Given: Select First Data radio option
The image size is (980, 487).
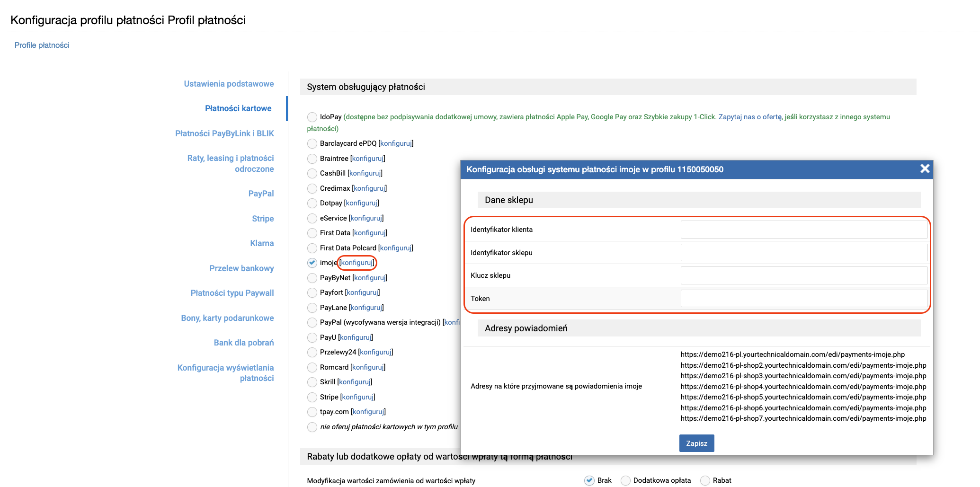Looking at the screenshot, I should (312, 233).
